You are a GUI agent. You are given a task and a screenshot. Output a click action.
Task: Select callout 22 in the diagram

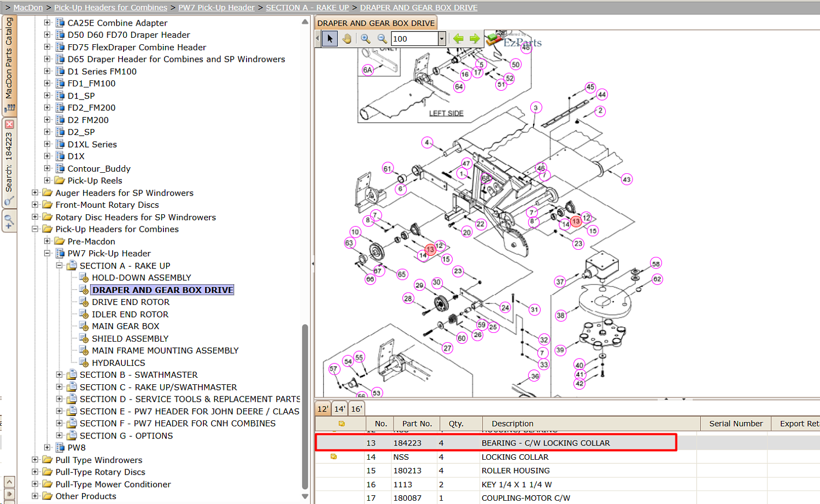[x=481, y=224]
